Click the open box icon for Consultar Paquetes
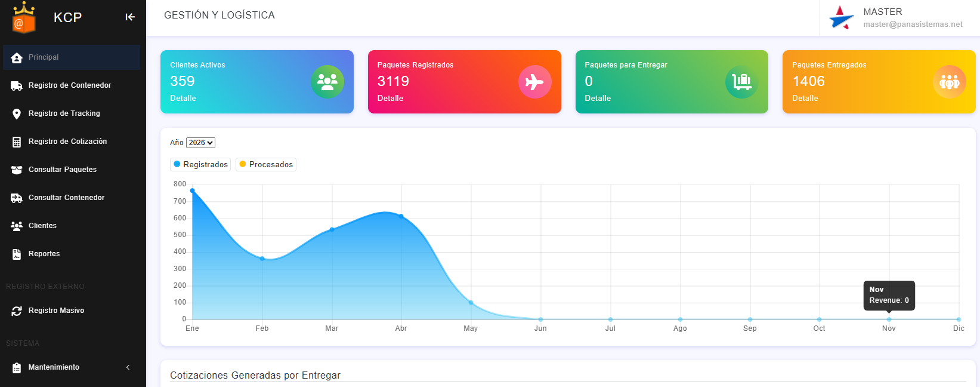980x387 pixels. (17, 170)
